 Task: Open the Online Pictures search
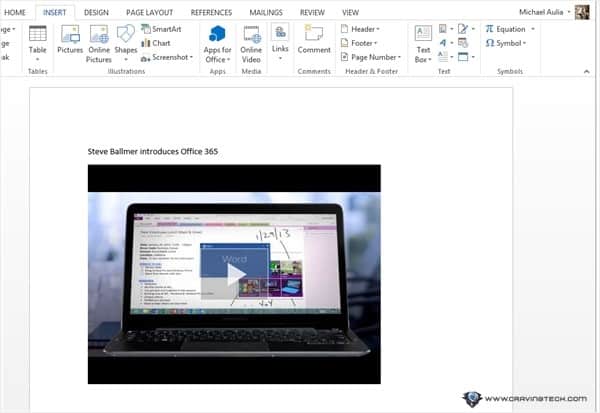[99, 44]
